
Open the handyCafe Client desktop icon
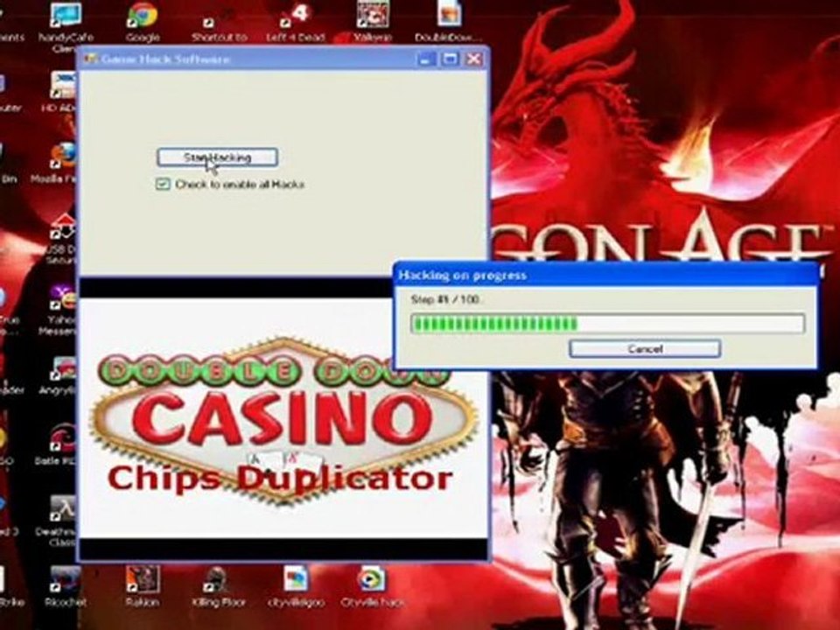pyautogui.click(x=66, y=27)
